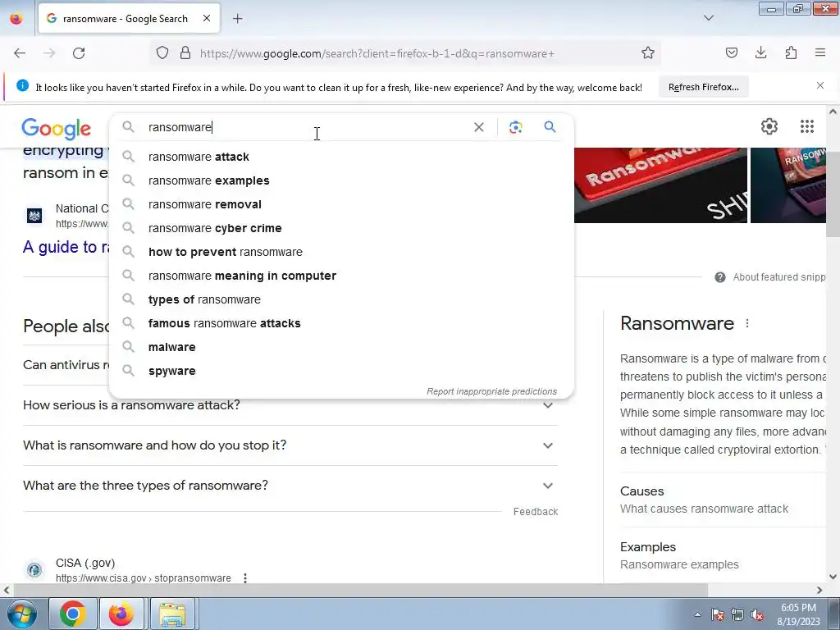Pick the spyware suggestion
This screenshot has width=840, height=630.
click(341, 371)
